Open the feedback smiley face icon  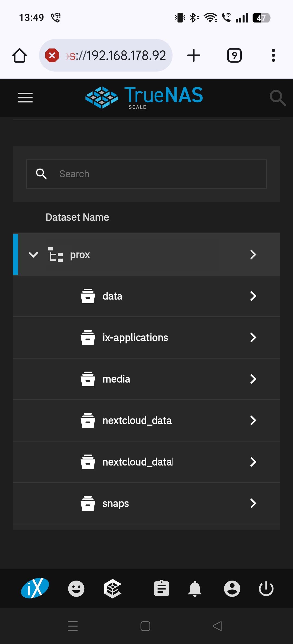[x=76, y=588]
